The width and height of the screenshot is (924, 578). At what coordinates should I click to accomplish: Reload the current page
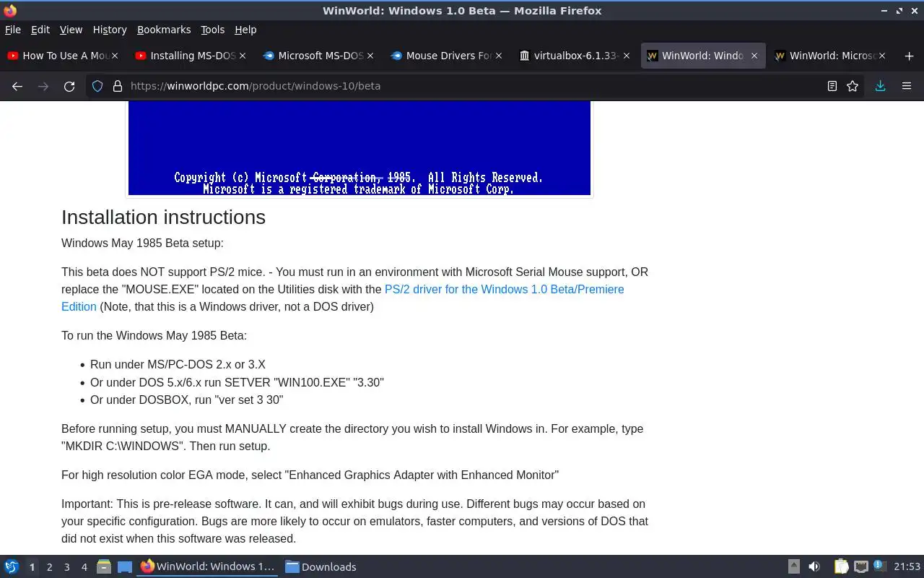coord(69,86)
